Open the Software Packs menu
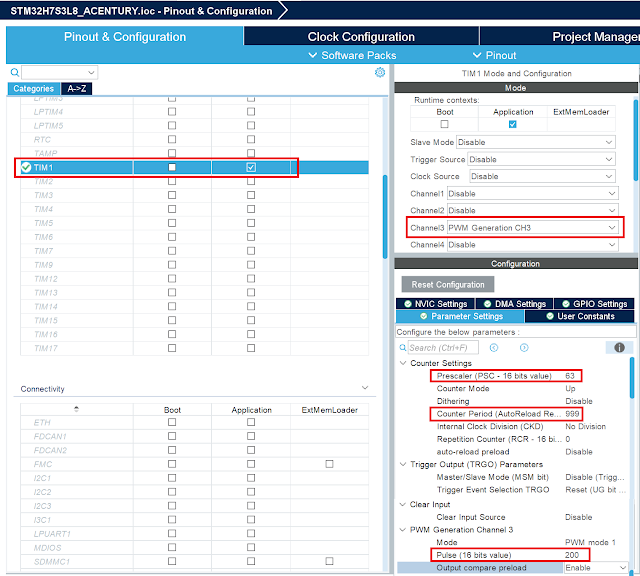 point(353,55)
